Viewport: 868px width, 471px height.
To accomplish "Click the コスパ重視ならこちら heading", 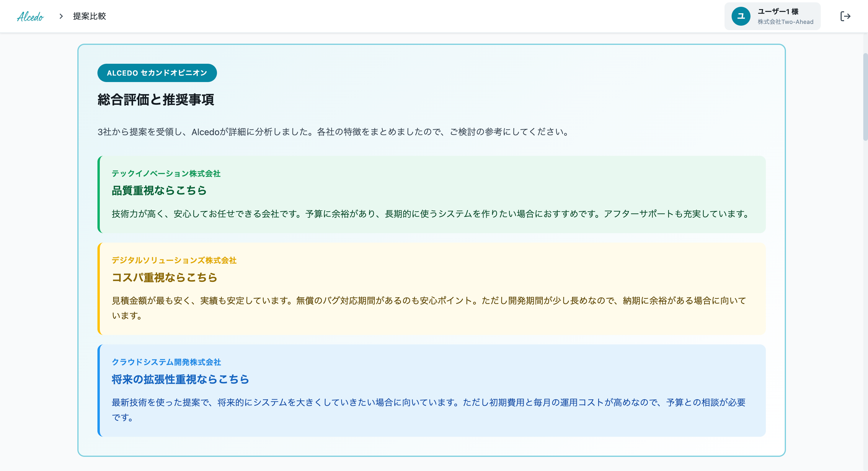I will 164,277.
